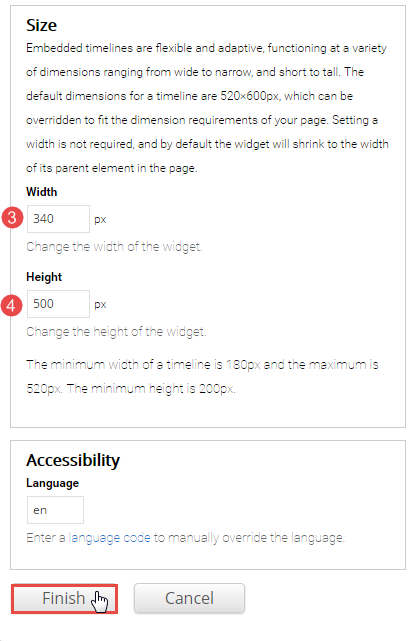Viewport: 416px width, 641px height.
Task: Click the 'Change the height of the widget' hint
Action: click(116, 332)
